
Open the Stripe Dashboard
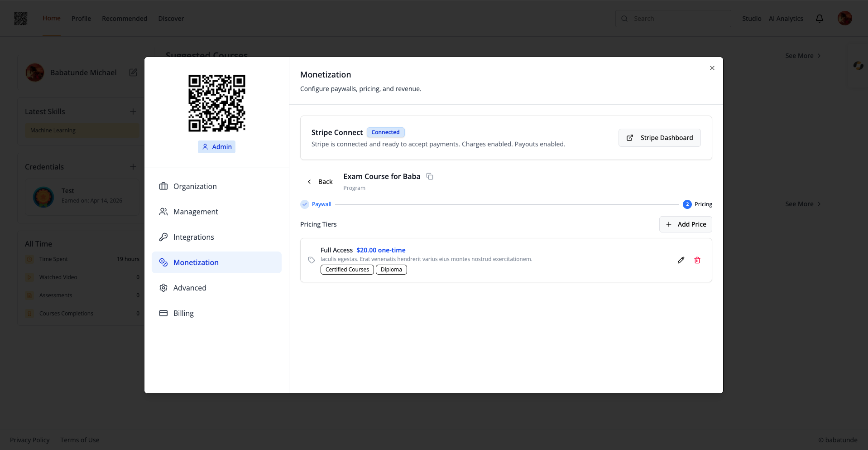point(659,138)
